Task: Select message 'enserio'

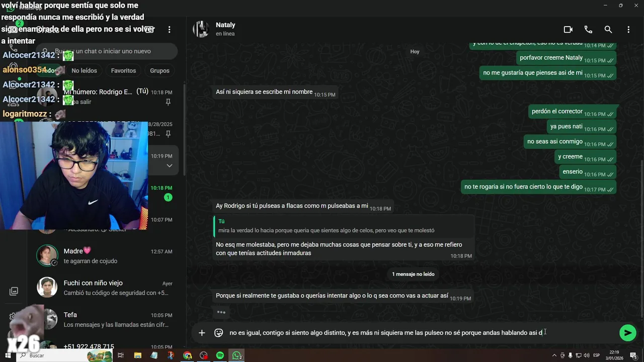Action: point(587,172)
